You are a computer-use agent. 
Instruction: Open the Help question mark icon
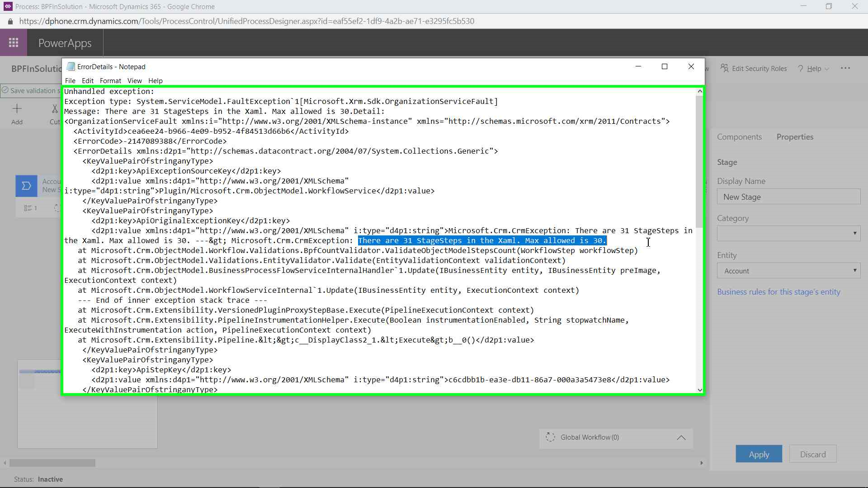click(x=801, y=69)
